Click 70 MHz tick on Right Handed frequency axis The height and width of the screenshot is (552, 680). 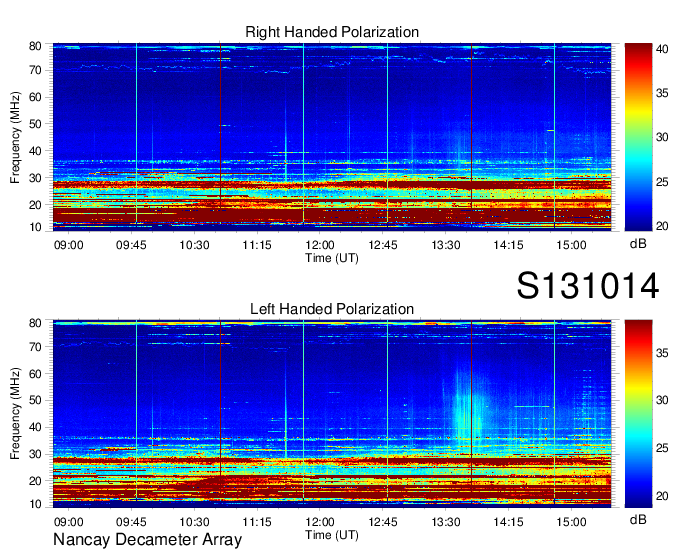tap(35, 70)
